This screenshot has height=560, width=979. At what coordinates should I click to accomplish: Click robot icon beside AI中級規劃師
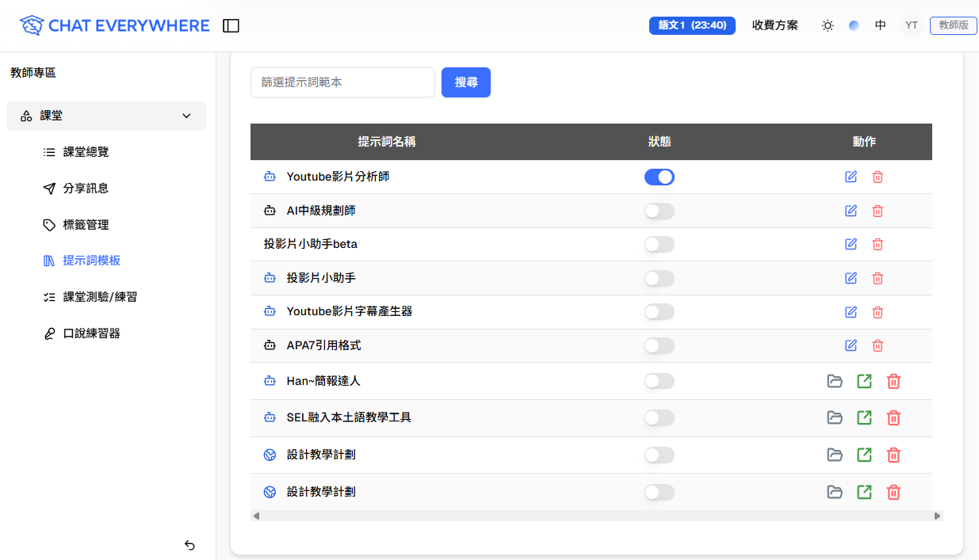coord(270,211)
